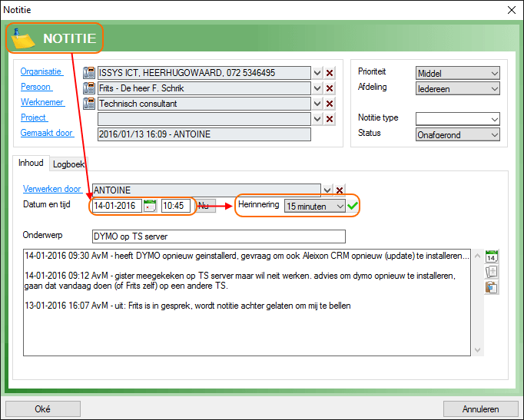Open the Notitie type dropdown

[x=457, y=119]
